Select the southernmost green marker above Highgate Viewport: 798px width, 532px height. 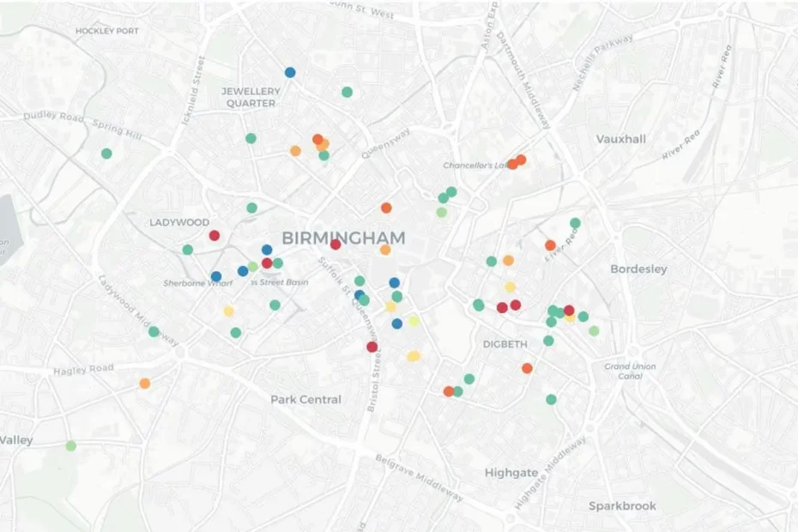(x=551, y=399)
